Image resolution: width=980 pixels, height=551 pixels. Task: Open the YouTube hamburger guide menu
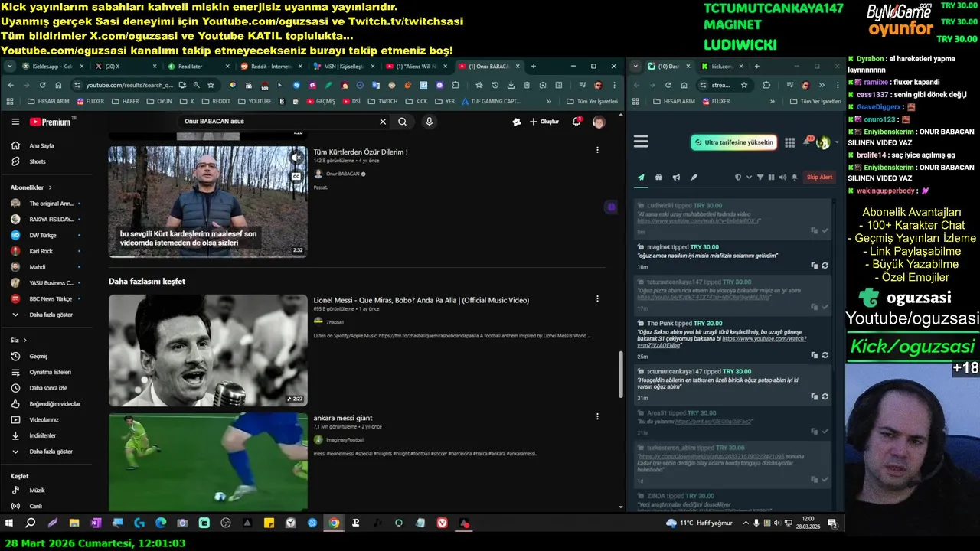tap(15, 122)
